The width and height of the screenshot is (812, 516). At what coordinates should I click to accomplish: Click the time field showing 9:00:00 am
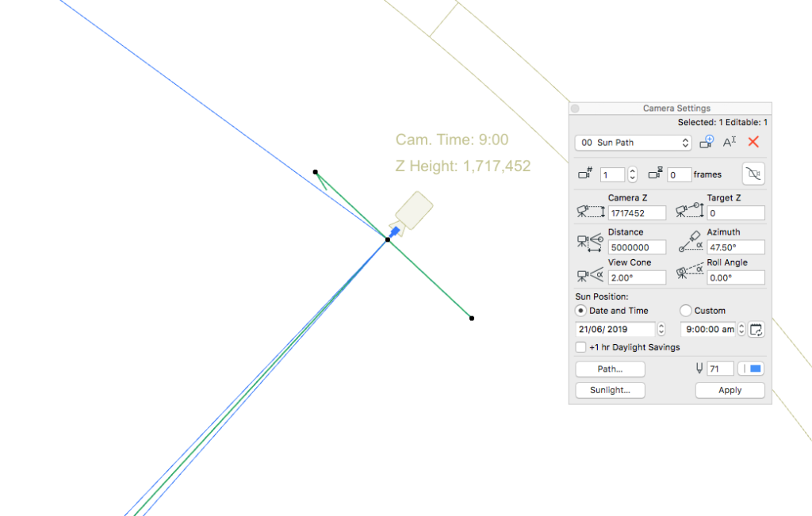click(x=708, y=329)
